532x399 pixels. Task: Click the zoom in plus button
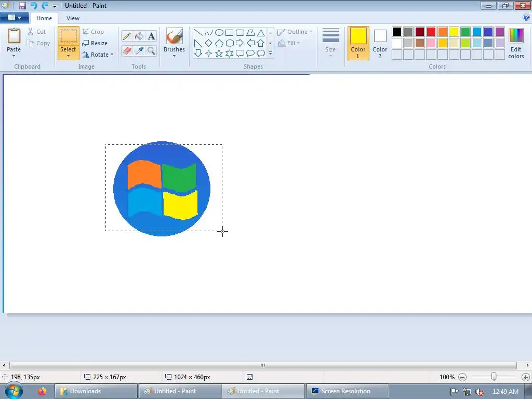pyautogui.click(x=526, y=377)
